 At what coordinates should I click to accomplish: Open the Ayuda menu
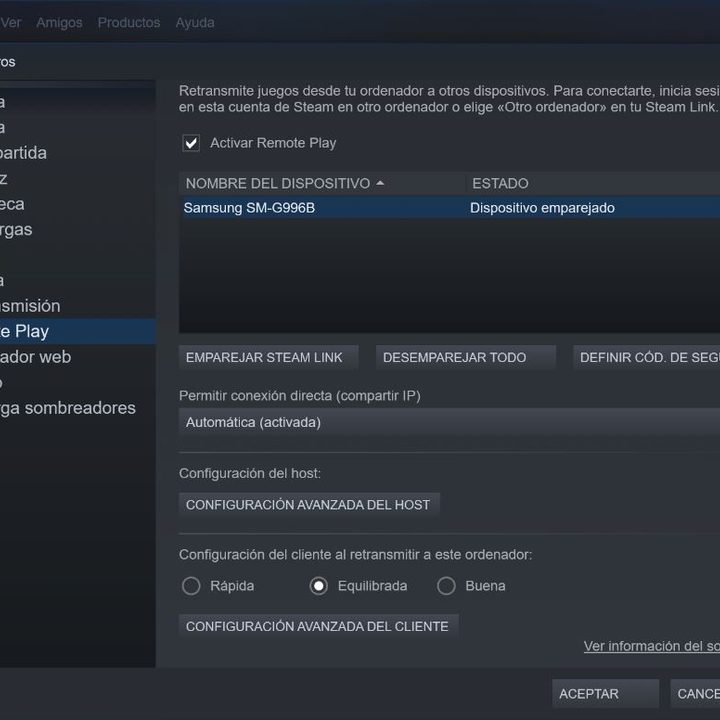click(x=195, y=22)
